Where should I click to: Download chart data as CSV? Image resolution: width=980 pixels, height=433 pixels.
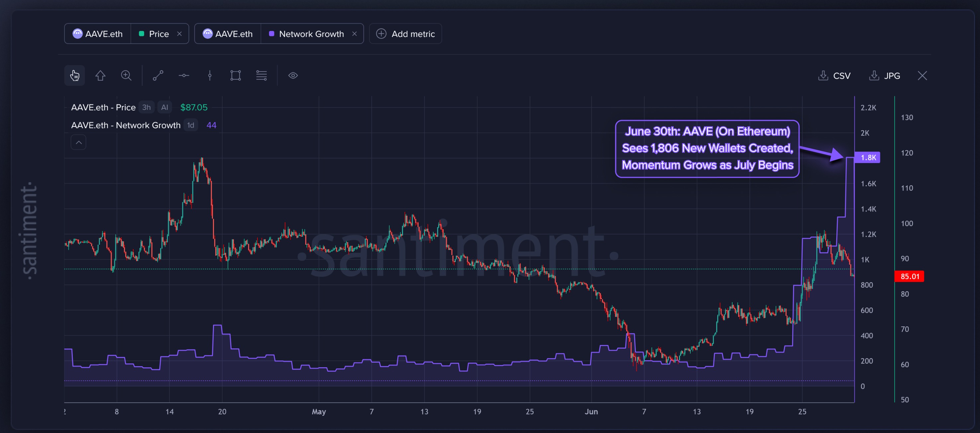(834, 76)
